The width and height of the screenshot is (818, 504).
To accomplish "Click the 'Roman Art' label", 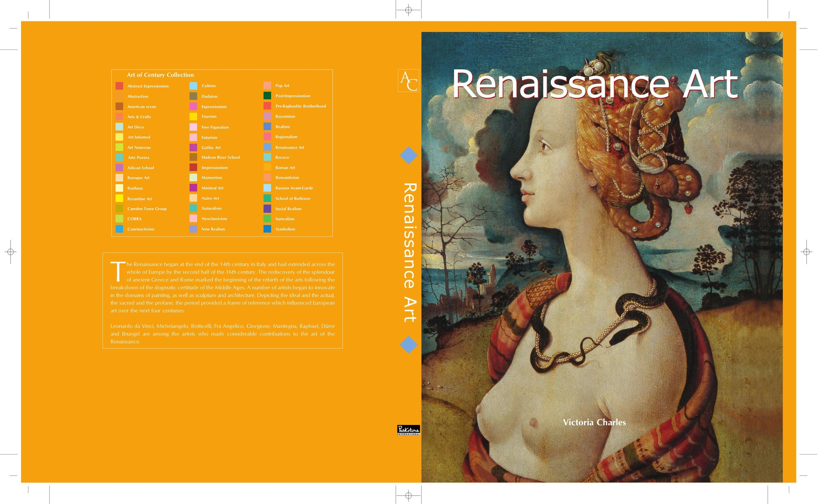I will 285,168.
